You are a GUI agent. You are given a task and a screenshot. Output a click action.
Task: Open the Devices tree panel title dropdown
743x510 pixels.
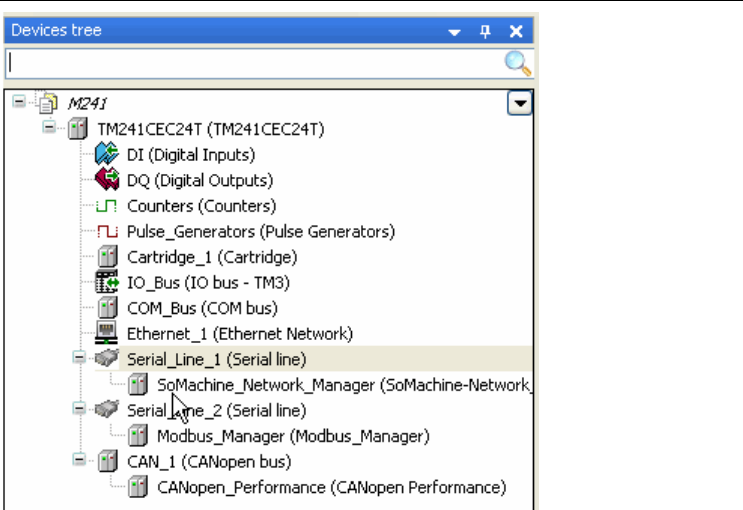pos(454,32)
